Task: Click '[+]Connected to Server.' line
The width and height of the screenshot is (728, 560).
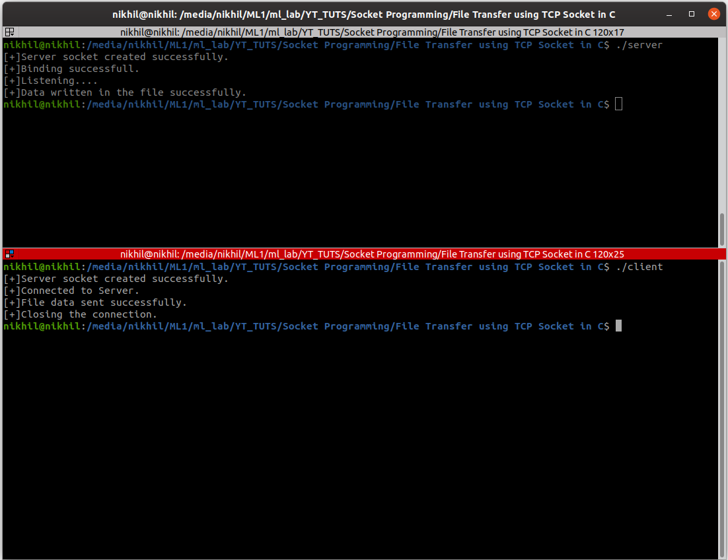Action: 71,291
